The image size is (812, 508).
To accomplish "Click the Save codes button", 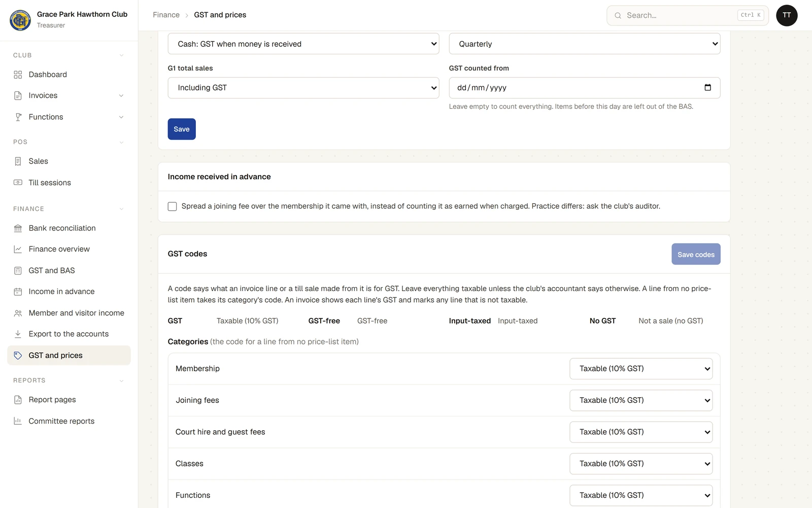I will click(696, 254).
